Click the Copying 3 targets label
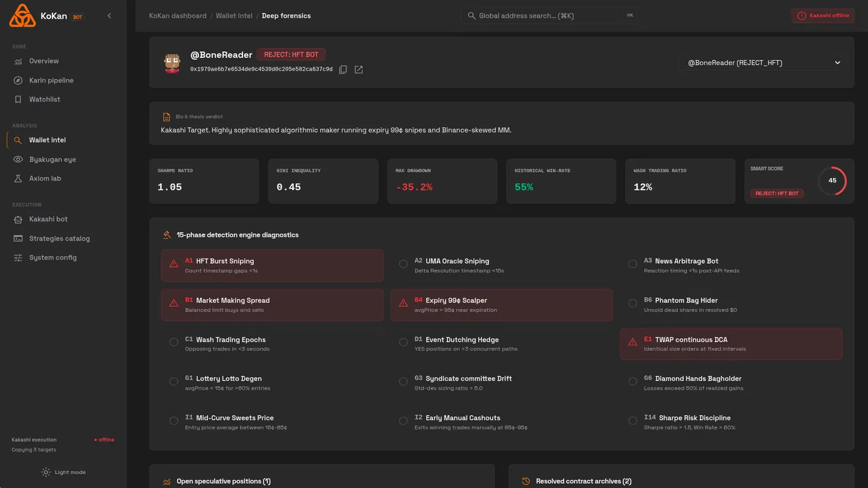The width and height of the screenshot is (868, 488). pyautogui.click(x=34, y=450)
